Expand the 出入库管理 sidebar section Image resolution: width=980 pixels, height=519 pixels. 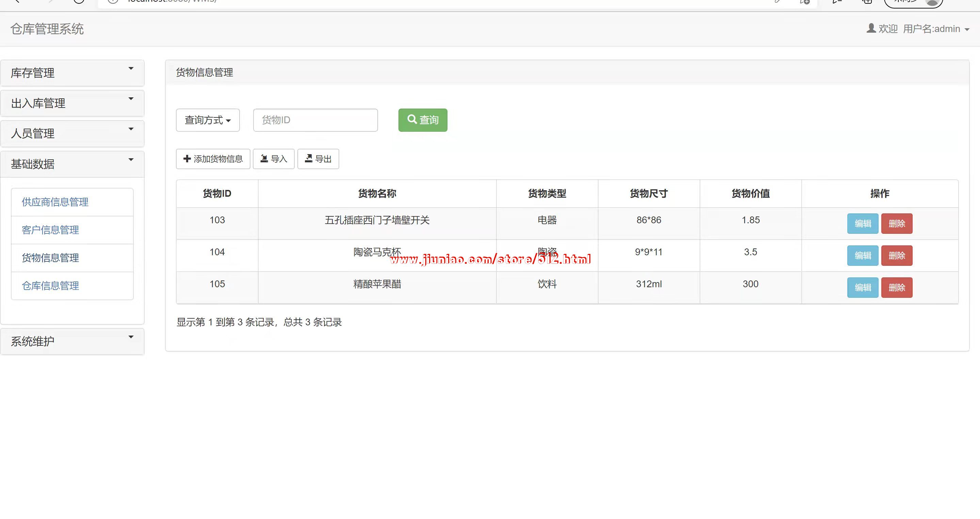72,103
